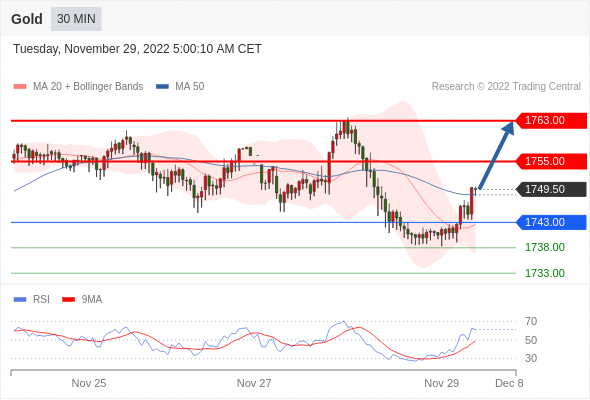Click the 30 MIN timeframe button
Screen dimensions: 590x400
76,18
